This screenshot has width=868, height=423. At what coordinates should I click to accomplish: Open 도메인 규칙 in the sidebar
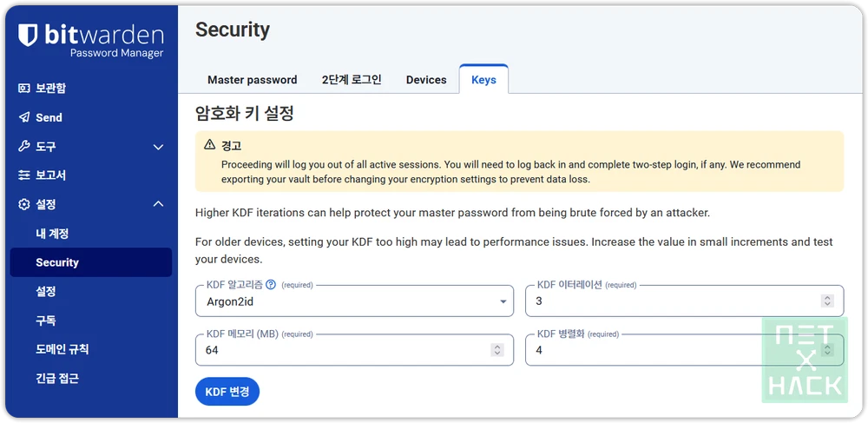point(62,349)
